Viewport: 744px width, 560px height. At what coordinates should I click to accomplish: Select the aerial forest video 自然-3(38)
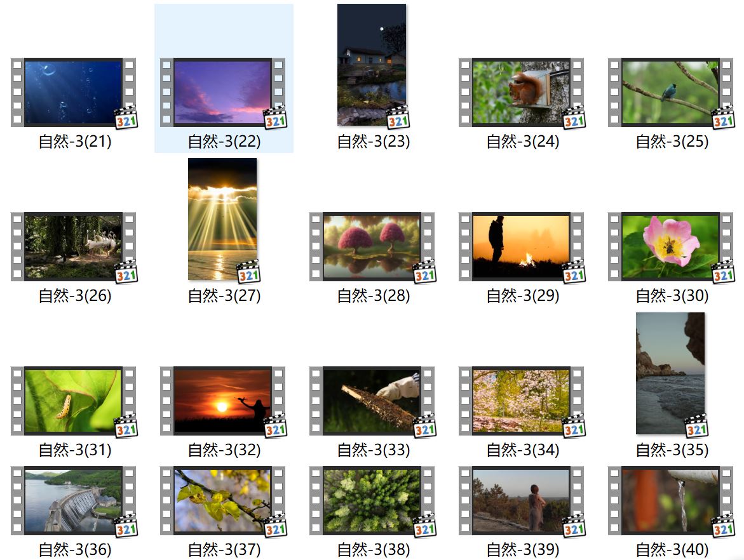click(372, 501)
